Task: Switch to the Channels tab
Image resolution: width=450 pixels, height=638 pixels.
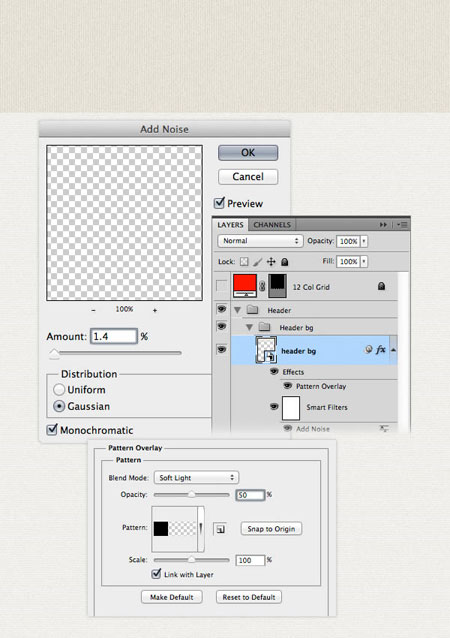Action: click(x=272, y=225)
